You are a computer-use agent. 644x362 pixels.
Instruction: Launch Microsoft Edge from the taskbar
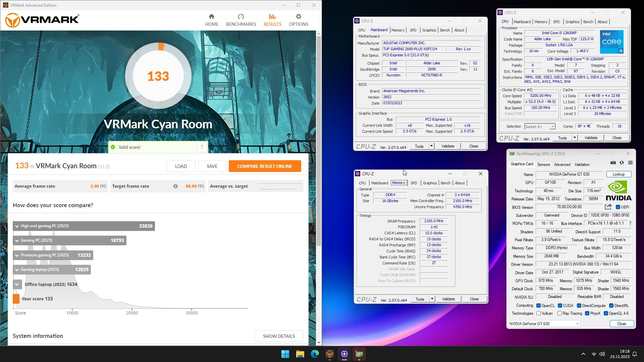pyautogui.click(x=315, y=354)
